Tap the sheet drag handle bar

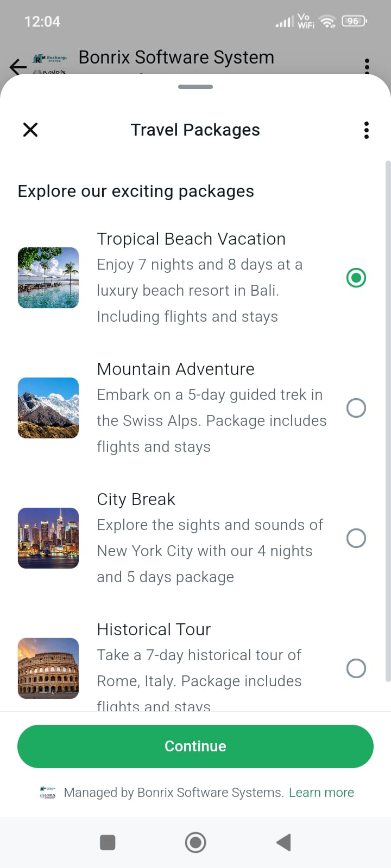click(195, 87)
